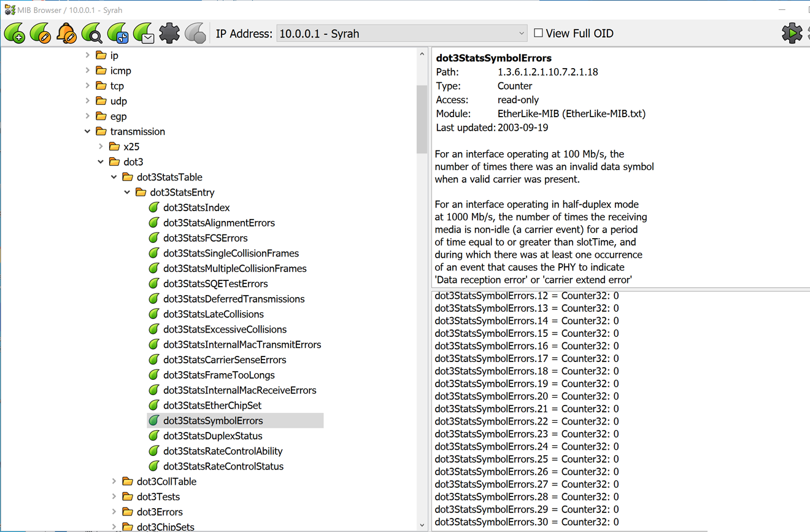Open the IP Address dropdown
810x532 pixels.
[x=521, y=34]
